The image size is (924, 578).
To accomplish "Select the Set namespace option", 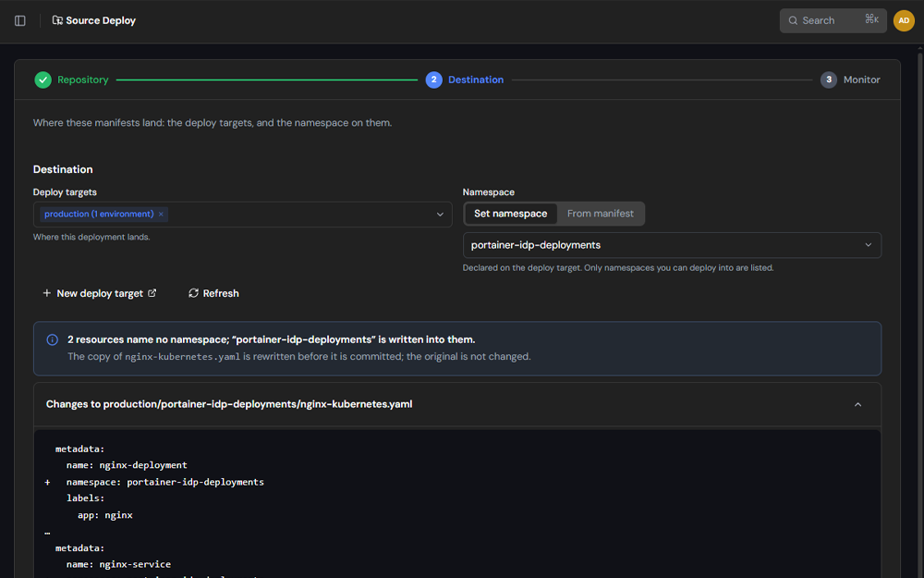I will pyautogui.click(x=510, y=214).
